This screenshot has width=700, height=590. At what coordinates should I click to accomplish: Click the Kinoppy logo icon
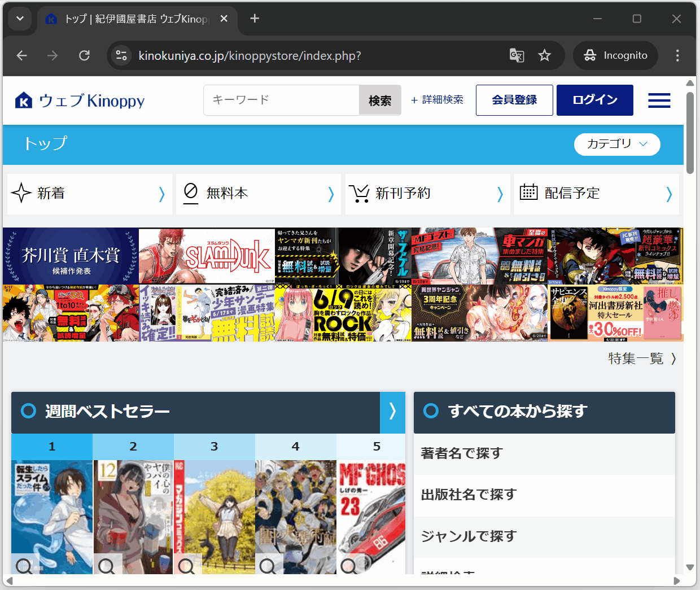tap(24, 100)
